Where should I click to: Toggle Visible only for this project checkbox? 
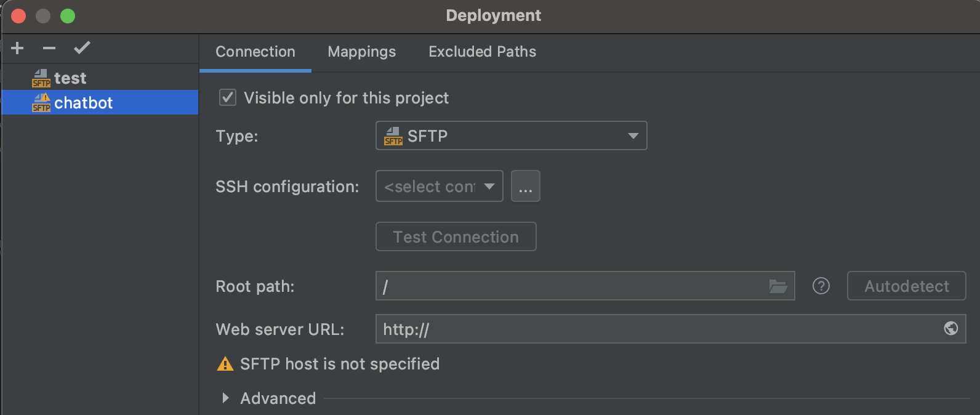[x=228, y=97]
